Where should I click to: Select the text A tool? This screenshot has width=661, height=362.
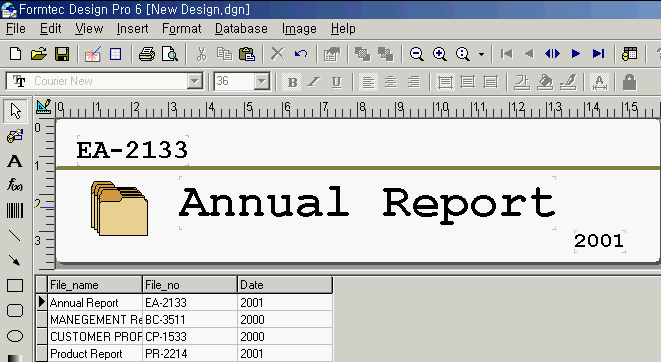(15, 161)
